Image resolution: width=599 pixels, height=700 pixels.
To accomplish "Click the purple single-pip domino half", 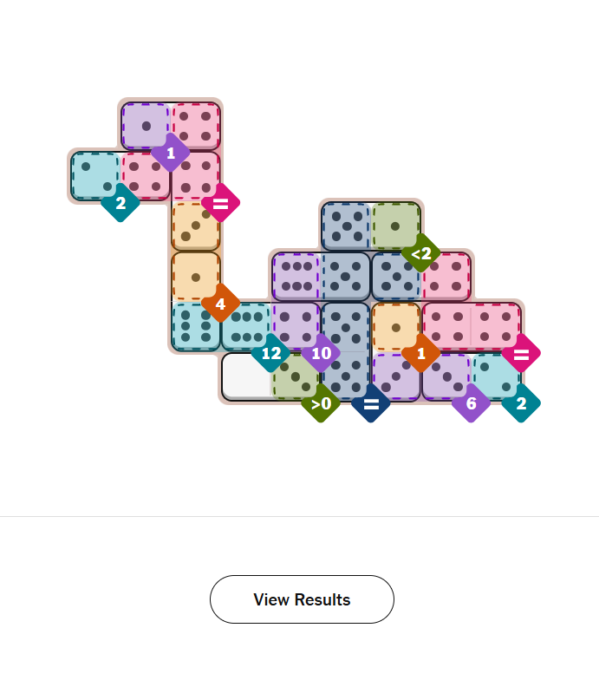I will (x=145, y=126).
